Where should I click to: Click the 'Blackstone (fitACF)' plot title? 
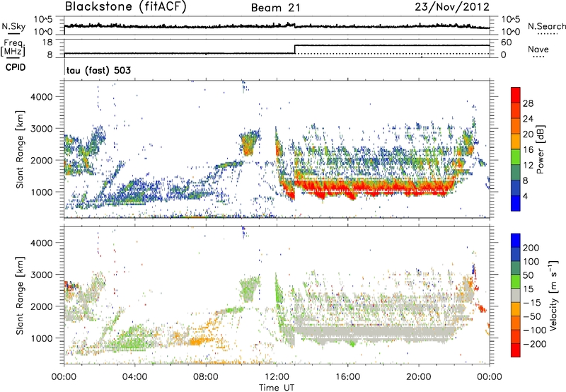tap(126, 7)
